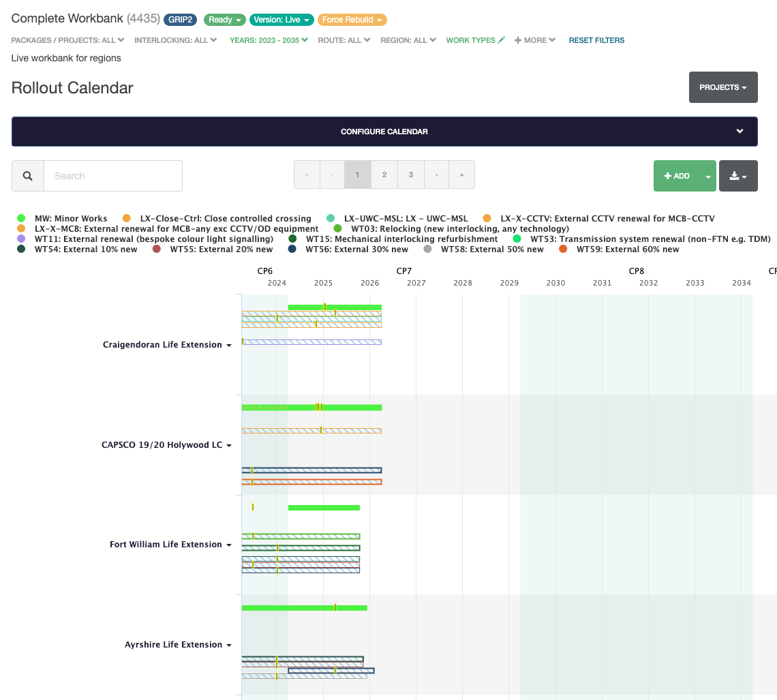Click the Reset Filters link
The width and height of the screenshot is (777, 700).
coord(596,40)
